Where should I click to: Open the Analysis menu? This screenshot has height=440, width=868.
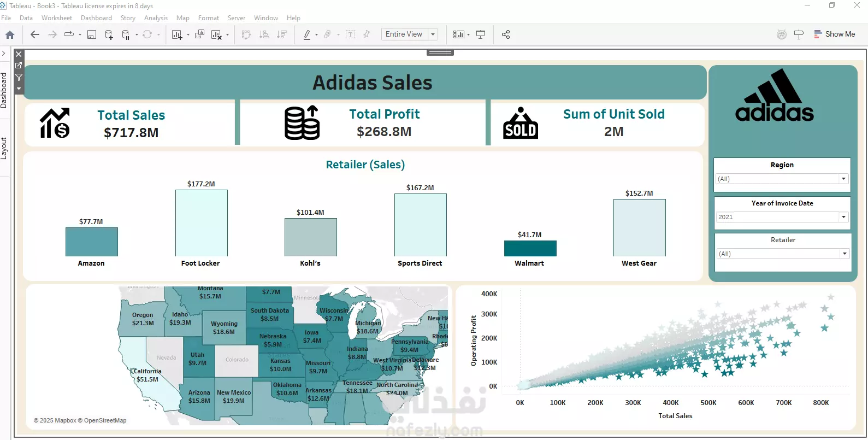click(x=156, y=18)
